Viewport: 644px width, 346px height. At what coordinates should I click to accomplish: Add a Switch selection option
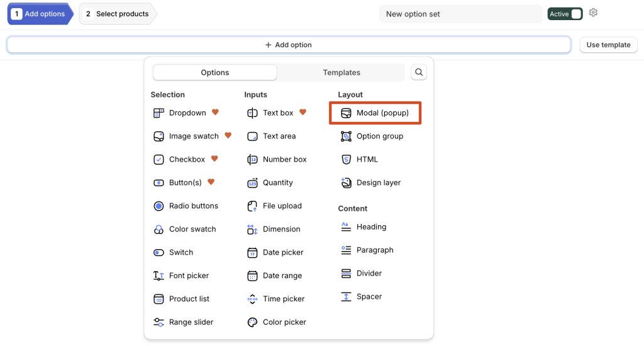(x=173, y=252)
